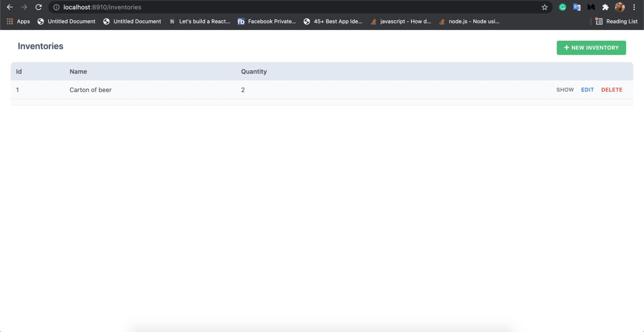Open the Facebook Private bookmark
Image resolution: width=644 pixels, height=332 pixels.
click(x=267, y=21)
